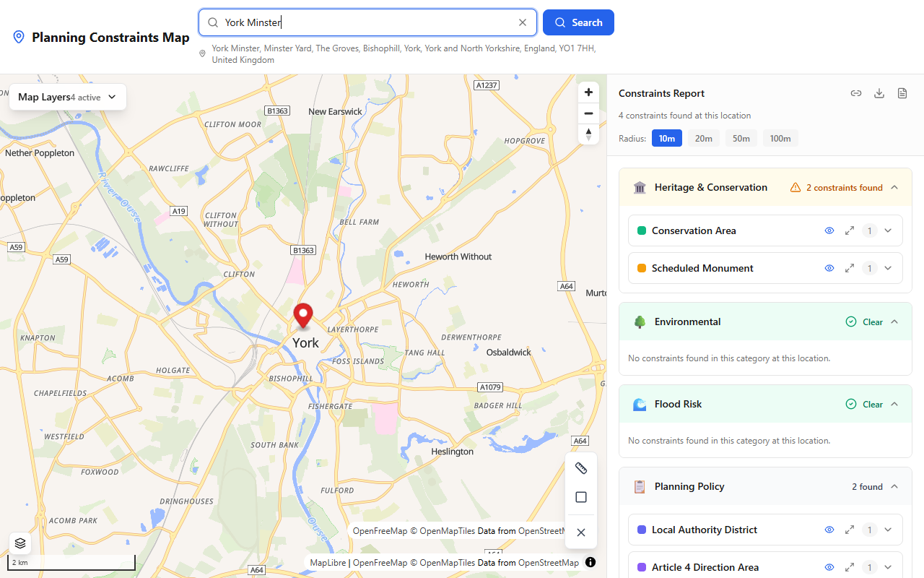
Task: Switch radius to 100m
Action: [780, 138]
